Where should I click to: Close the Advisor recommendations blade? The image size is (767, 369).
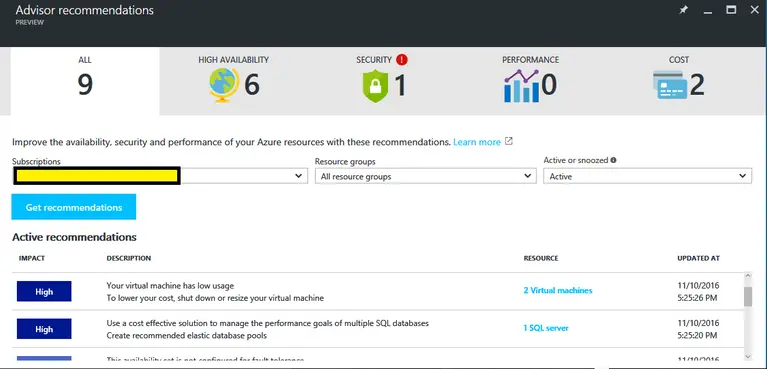pyautogui.click(x=754, y=10)
